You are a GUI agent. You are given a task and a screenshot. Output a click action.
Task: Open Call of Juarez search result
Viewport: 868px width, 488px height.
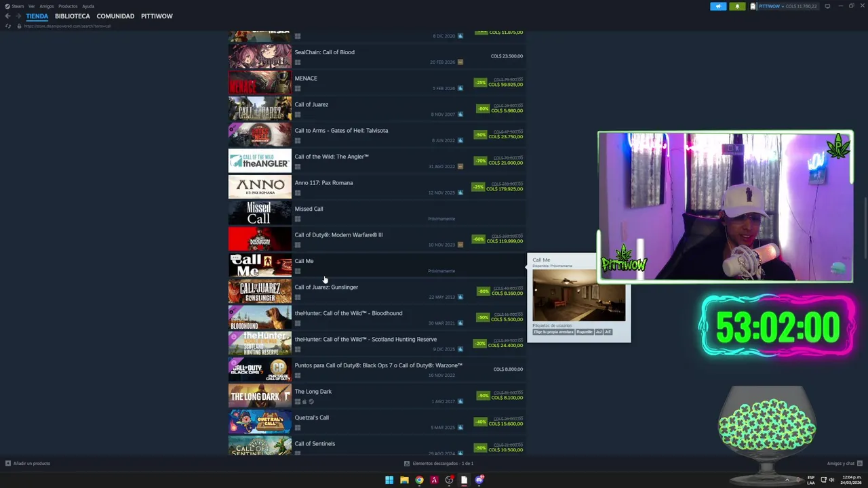tap(376, 108)
